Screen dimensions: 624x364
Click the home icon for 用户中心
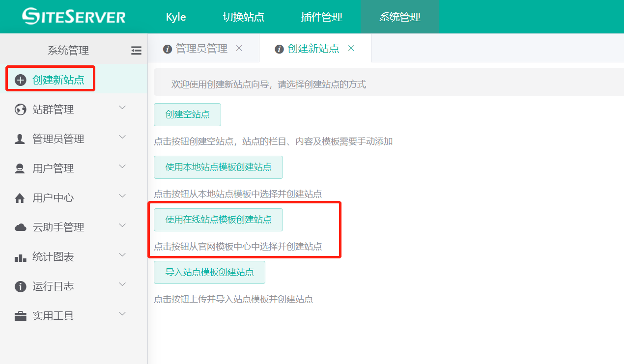click(x=20, y=198)
